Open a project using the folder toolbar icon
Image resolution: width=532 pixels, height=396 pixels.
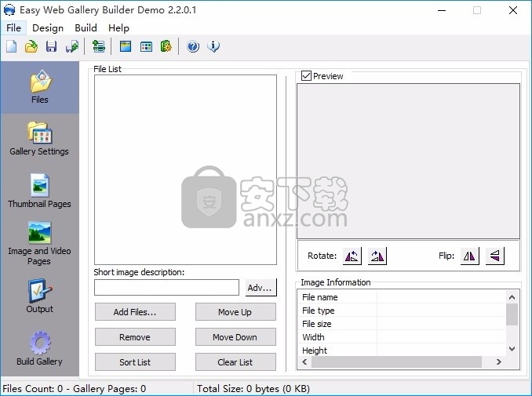31,46
